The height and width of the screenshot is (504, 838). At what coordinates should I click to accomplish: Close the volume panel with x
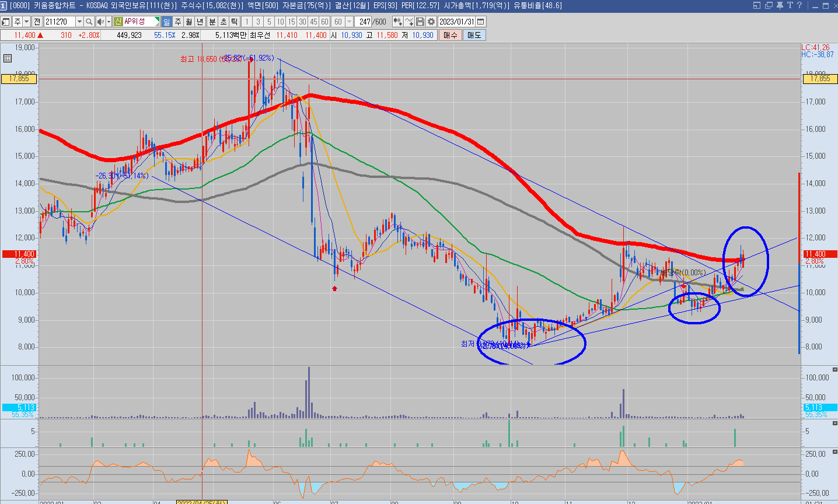click(834, 370)
